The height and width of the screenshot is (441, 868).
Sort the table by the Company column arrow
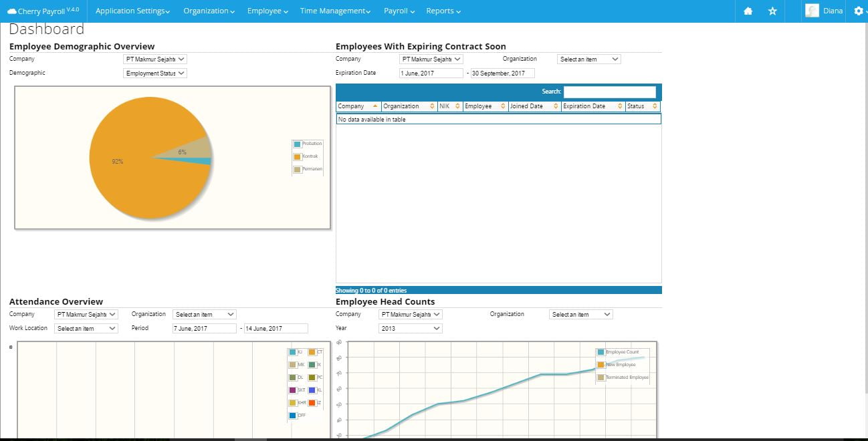(375, 106)
